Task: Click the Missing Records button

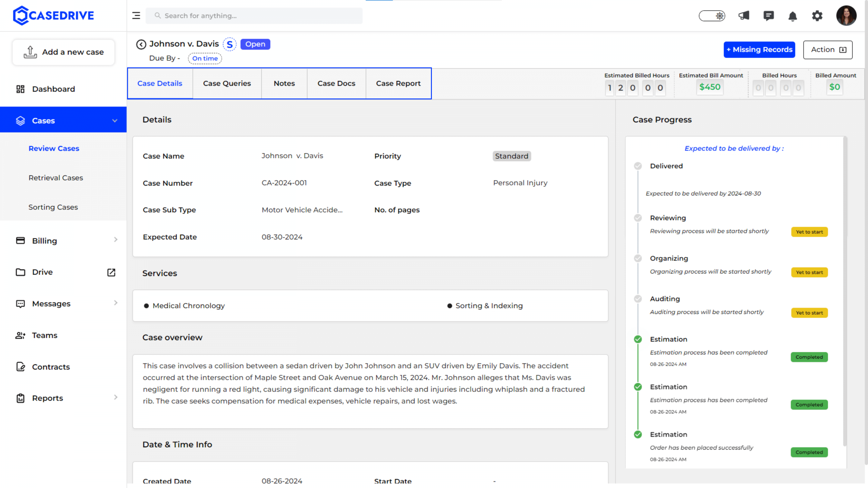Action: 759,50
